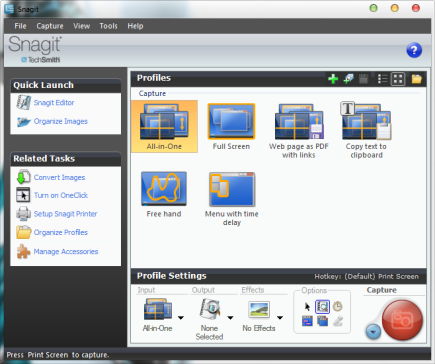Click the No Effects image icon

coord(259,310)
